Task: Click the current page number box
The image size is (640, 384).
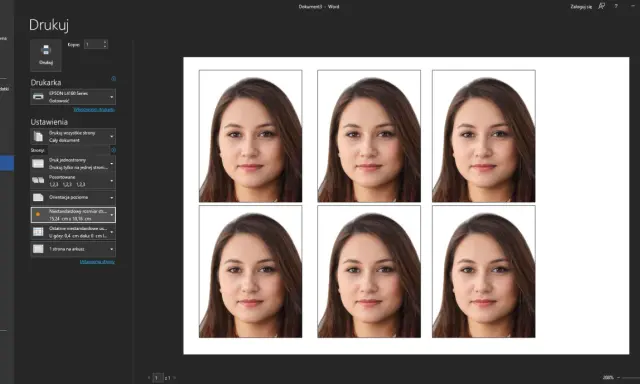Action: (157, 378)
